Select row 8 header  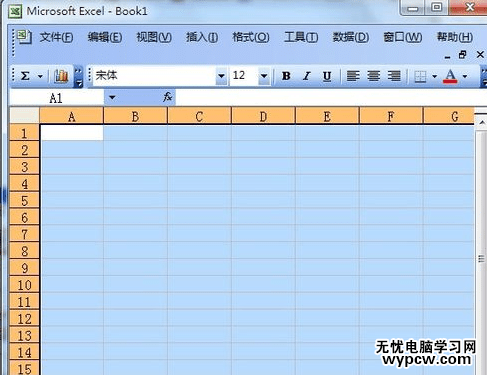(x=24, y=251)
